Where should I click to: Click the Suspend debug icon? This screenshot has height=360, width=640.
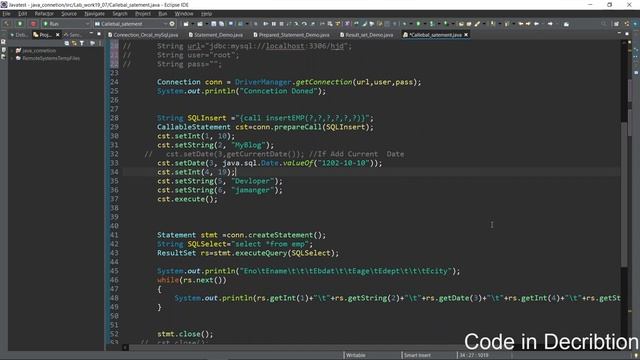tap(274, 24)
